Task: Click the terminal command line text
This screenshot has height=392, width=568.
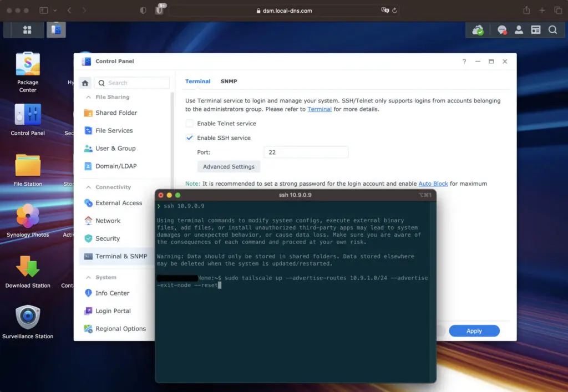Action: 292,282
